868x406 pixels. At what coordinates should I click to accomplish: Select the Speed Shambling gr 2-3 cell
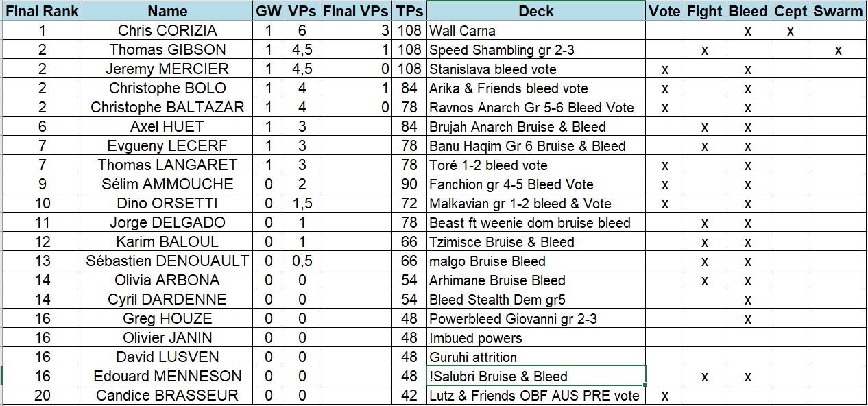[x=535, y=50]
